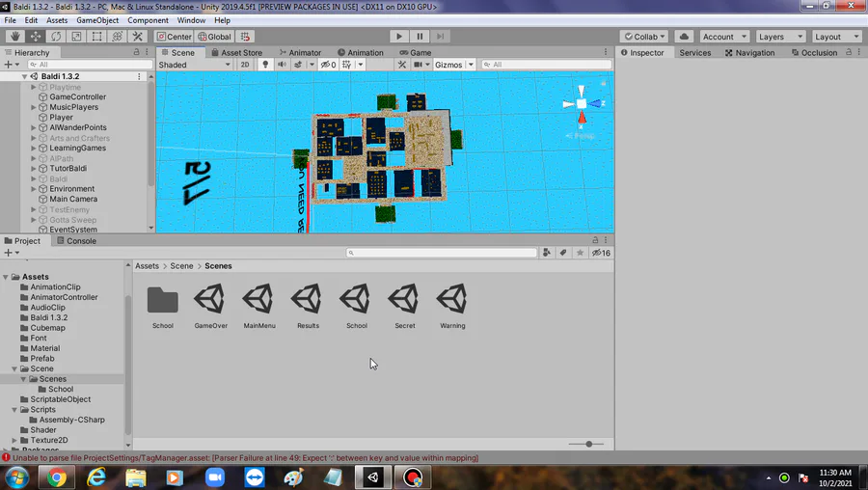Toggle hidden objects visibility counter
The height and width of the screenshot is (490, 868).
(x=328, y=65)
